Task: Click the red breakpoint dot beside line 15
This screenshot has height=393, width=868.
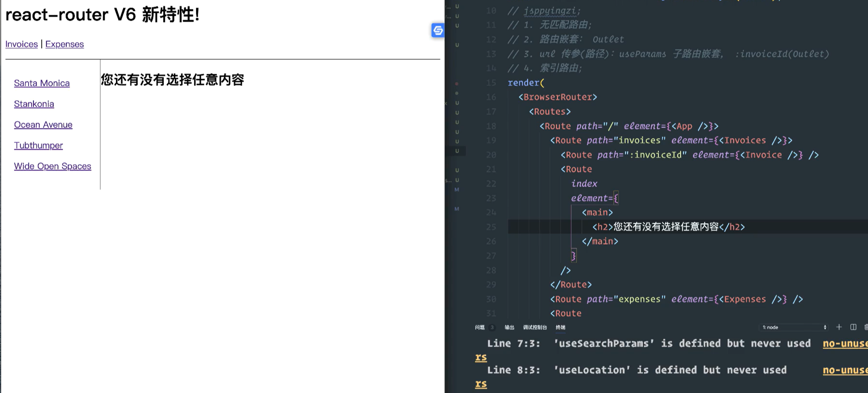Action: coord(456,83)
